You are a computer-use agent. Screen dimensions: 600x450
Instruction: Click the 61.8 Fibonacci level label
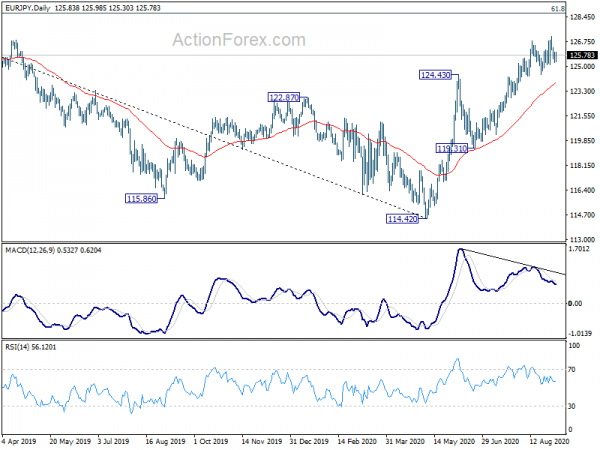click(558, 8)
